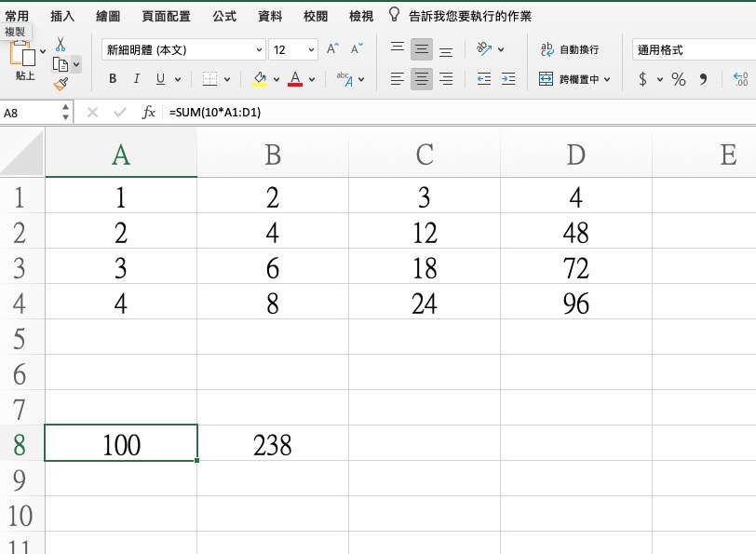Open the number format 通用格式 dropdown
Image resolution: width=756 pixels, height=554 pixels.
(694, 49)
